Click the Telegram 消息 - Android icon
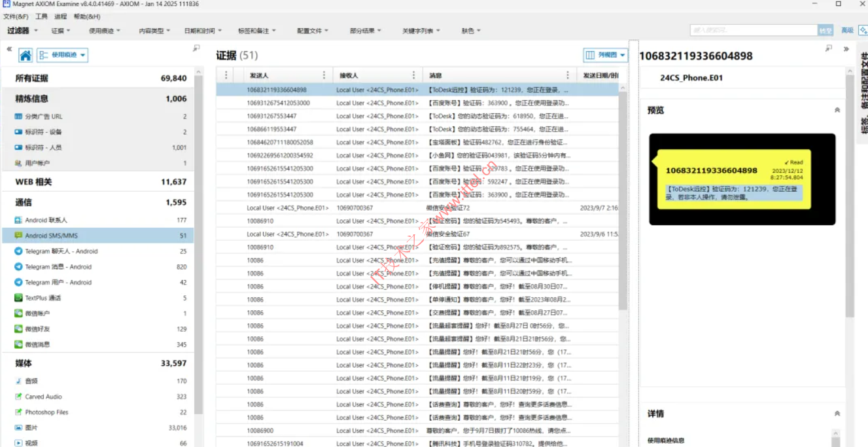 tap(19, 267)
